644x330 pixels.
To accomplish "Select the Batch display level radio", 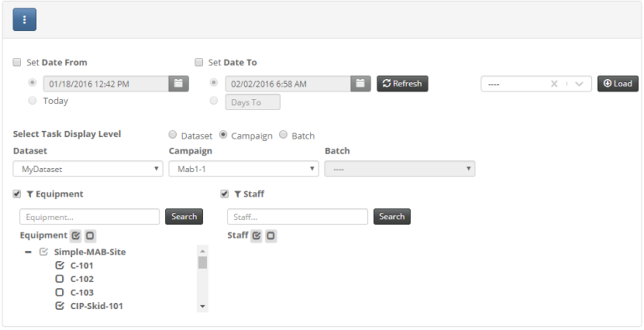I will 283,134.
